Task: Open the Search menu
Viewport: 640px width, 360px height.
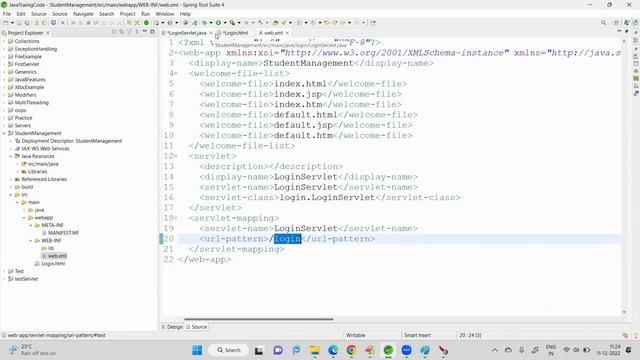Action: coord(107,13)
